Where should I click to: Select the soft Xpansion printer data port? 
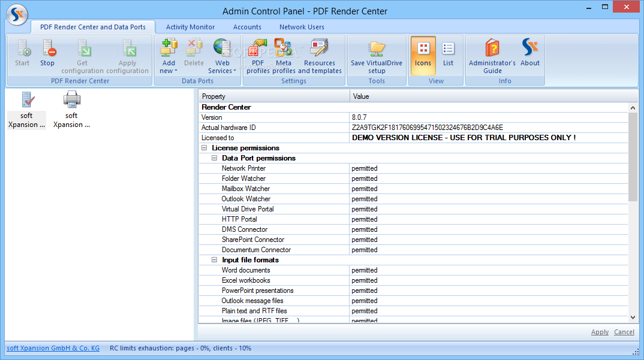coord(71,110)
